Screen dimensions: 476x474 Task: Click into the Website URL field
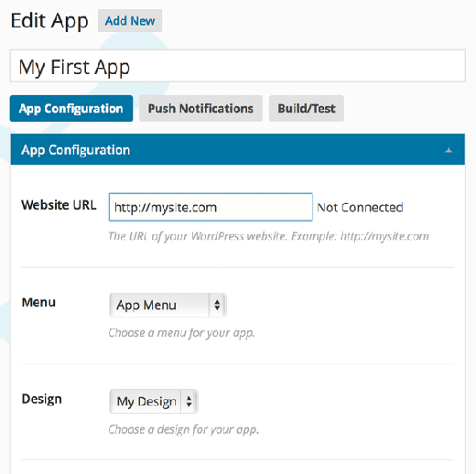click(x=211, y=207)
